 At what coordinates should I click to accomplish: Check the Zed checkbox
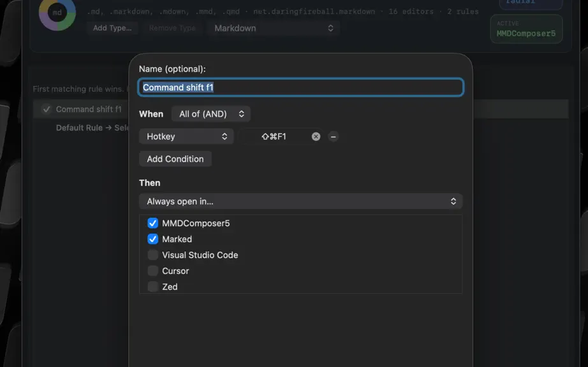click(152, 287)
